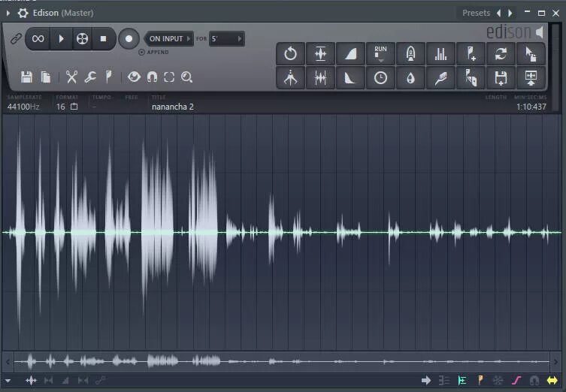Toggle the pink envelope curve icon
The image size is (566, 392).
(516, 380)
